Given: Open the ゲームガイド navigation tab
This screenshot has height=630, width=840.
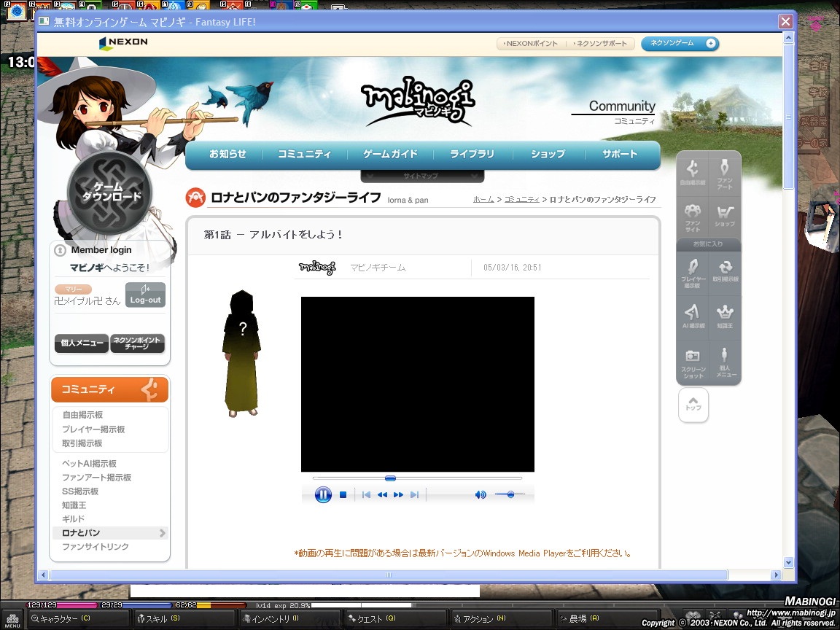Looking at the screenshot, I should tap(391, 155).
